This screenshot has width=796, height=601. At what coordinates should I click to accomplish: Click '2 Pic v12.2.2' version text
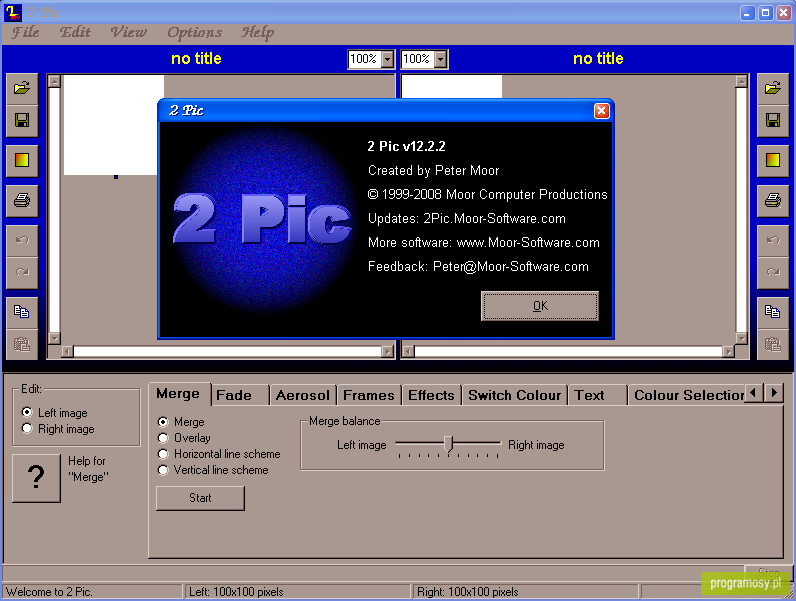(406, 146)
